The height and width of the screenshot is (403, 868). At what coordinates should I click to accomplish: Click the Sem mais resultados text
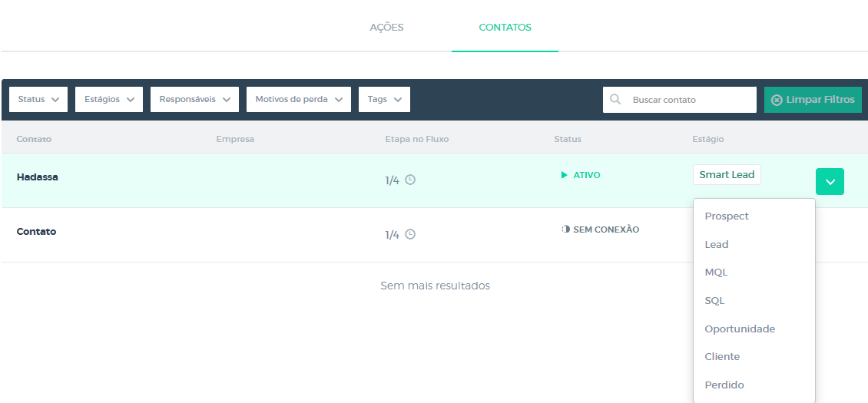(x=435, y=286)
